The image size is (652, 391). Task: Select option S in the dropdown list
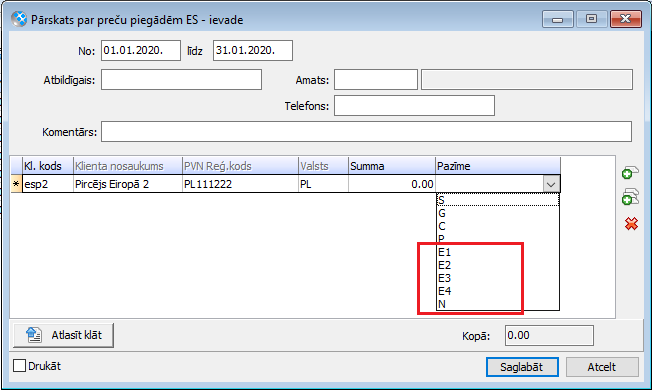click(498, 200)
